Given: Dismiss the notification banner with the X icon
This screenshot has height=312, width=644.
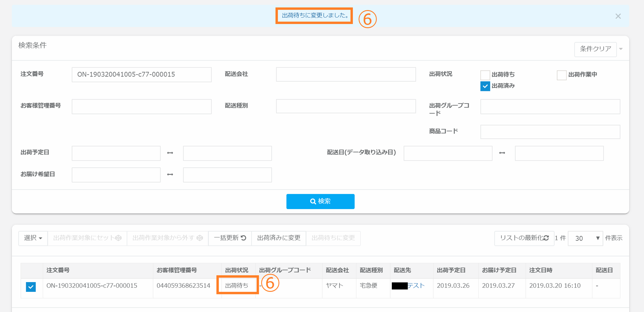Looking at the screenshot, I should [618, 16].
